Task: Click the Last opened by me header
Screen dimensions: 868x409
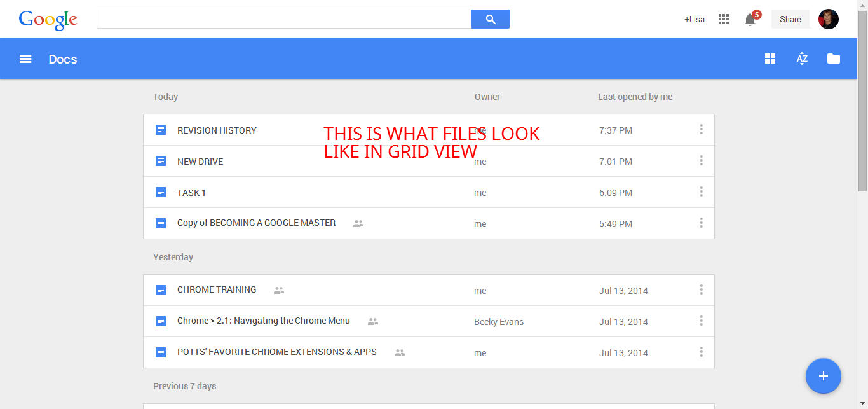Action: (x=635, y=97)
